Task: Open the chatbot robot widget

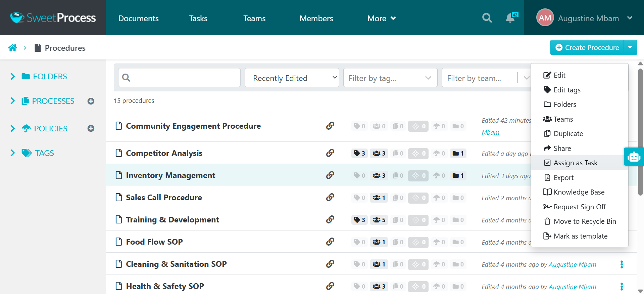Action: tap(634, 157)
